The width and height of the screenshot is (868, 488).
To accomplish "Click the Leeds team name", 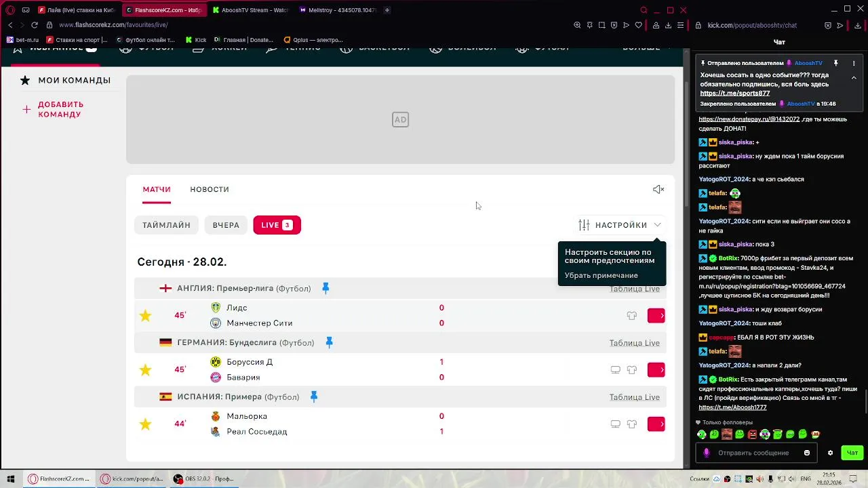I will coord(237,308).
